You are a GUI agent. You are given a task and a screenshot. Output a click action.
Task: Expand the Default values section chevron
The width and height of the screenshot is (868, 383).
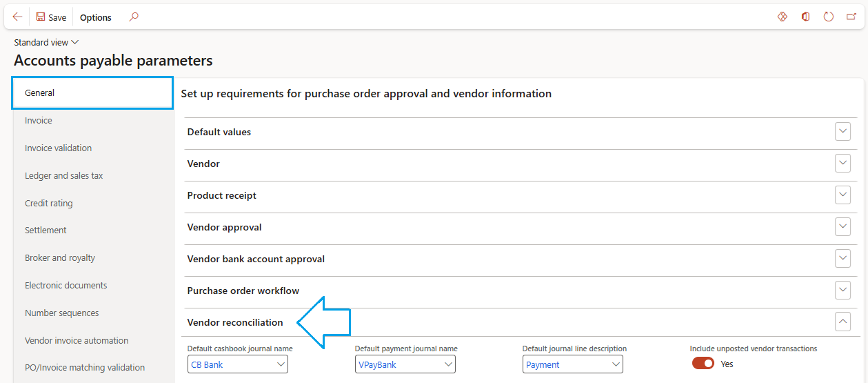click(842, 132)
